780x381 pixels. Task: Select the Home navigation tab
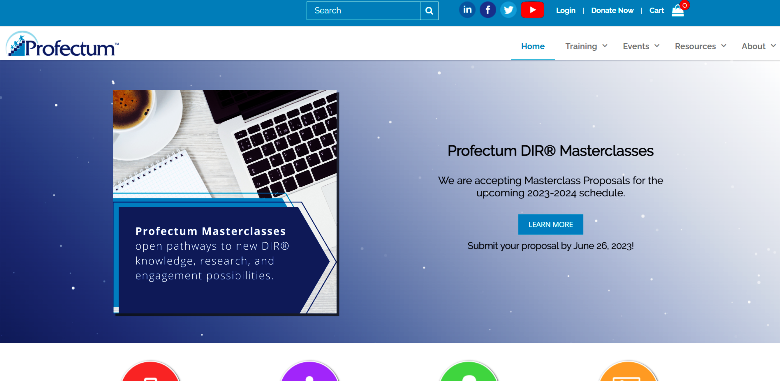click(533, 46)
